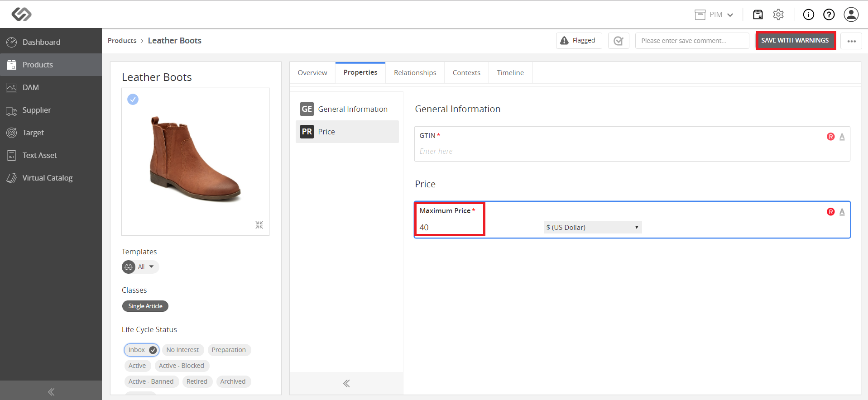Open DAM in the sidebar
Image resolution: width=868 pixels, height=400 pixels.
[x=51, y=87]
